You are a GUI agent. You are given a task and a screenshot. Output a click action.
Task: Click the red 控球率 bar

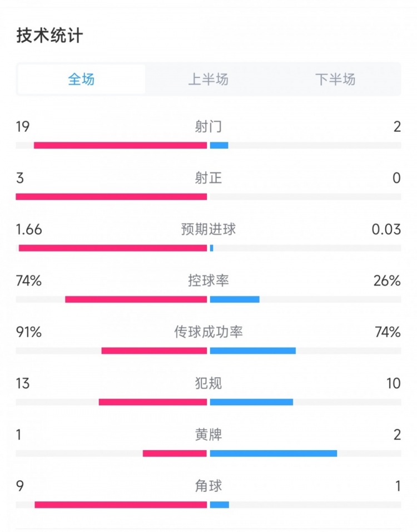136,299
